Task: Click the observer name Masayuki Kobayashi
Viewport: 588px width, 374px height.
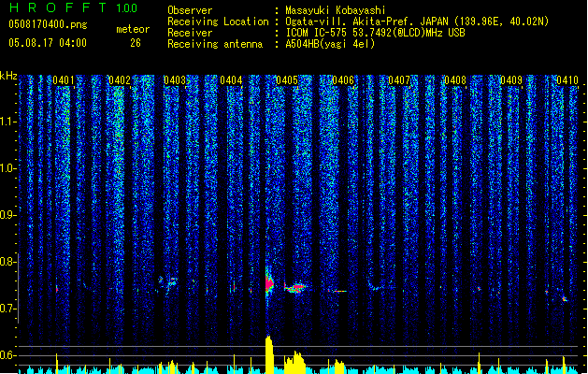Action: tap(336, 10)
